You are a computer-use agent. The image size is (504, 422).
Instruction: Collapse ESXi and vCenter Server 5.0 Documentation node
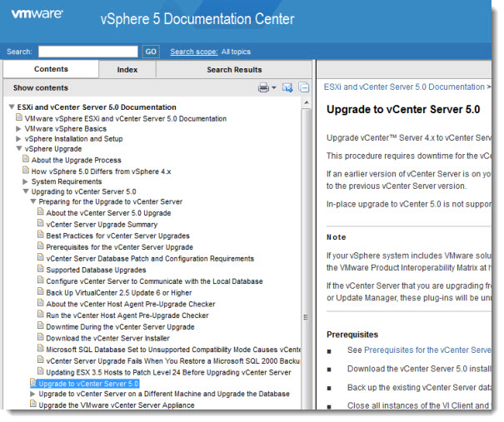pyautogui.click(x=12, y=107)
